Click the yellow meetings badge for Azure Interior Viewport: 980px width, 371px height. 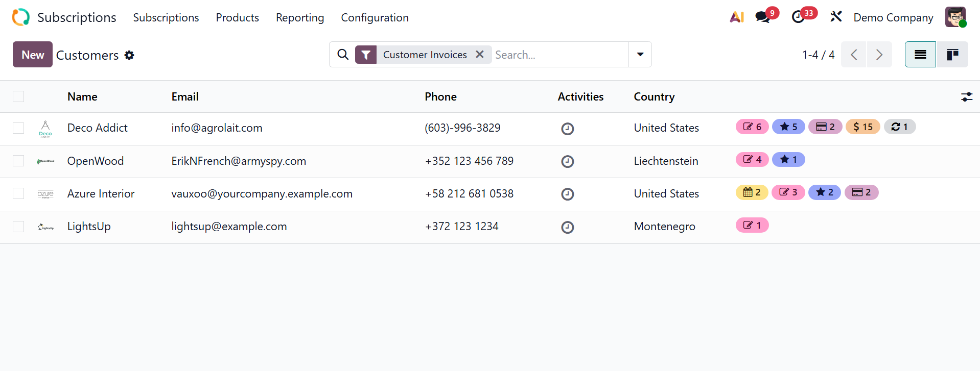point(752,192)
